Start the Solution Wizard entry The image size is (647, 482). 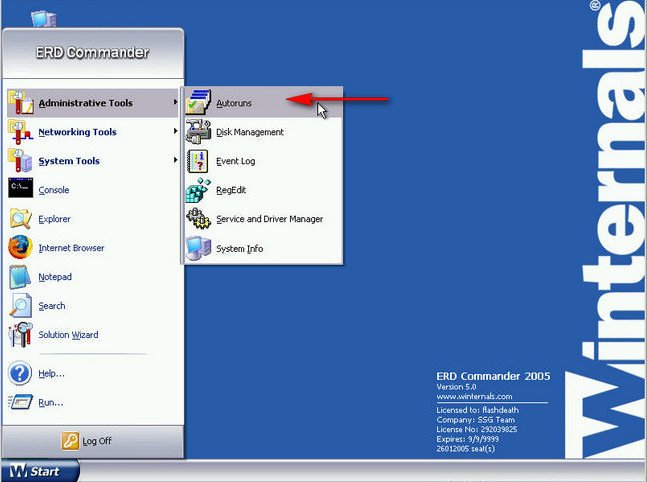pyautogui.click(x=93, y=335)
